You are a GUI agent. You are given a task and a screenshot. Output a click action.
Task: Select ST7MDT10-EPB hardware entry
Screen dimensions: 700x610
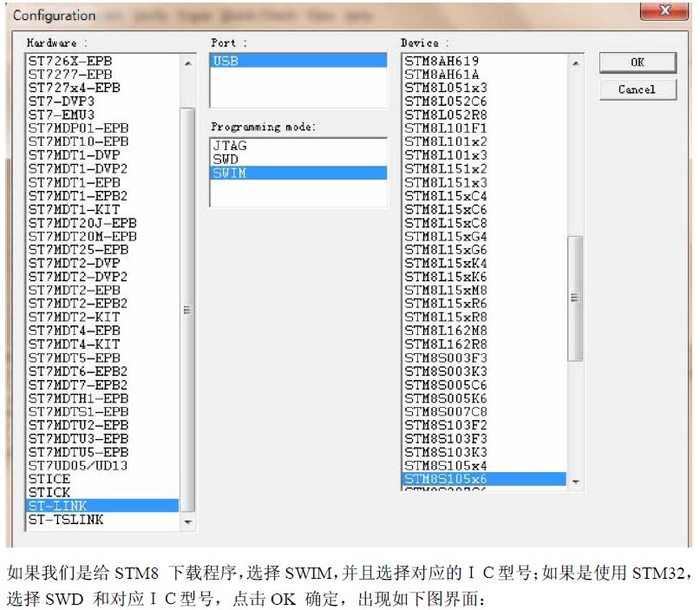[x=102, y=142]
